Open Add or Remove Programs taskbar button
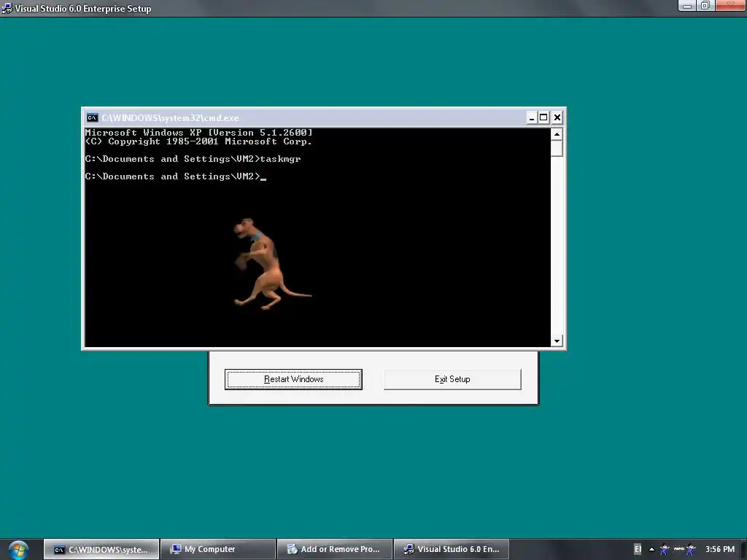Image resolution: width=747 pixels, height=560 pixels. click(x=335, y=550)
